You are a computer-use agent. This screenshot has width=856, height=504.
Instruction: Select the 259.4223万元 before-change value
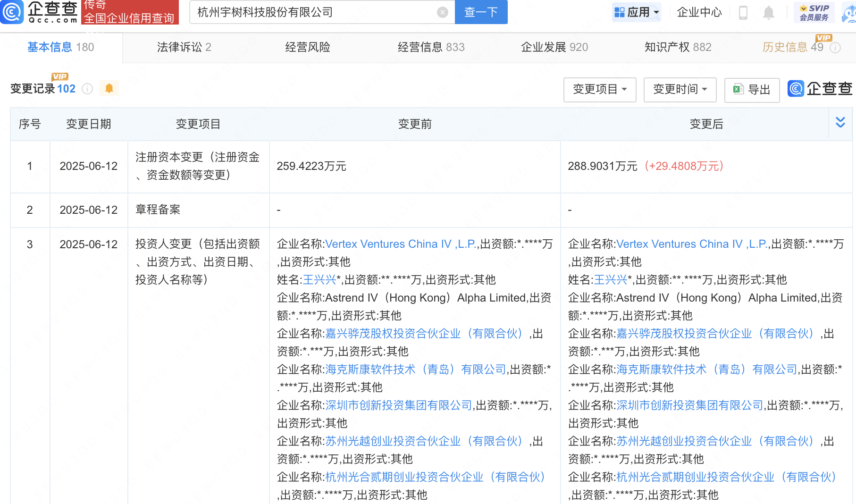pyautogui.click(x=311, y=166)
